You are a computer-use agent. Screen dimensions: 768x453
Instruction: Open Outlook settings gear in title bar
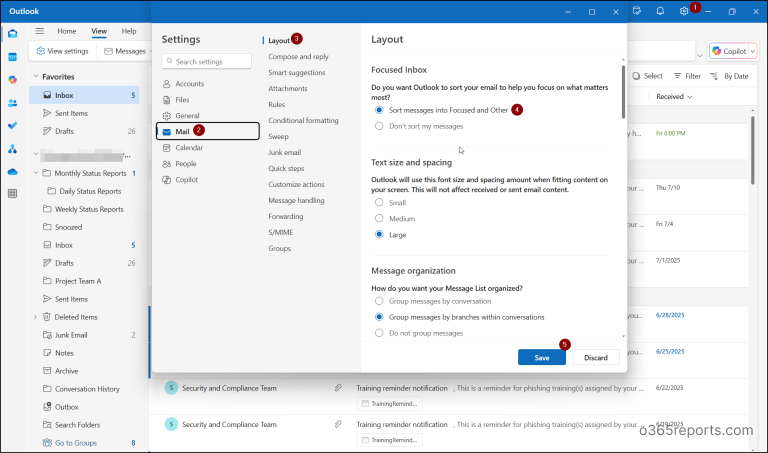pyautogui.click(x=684, y=11)
